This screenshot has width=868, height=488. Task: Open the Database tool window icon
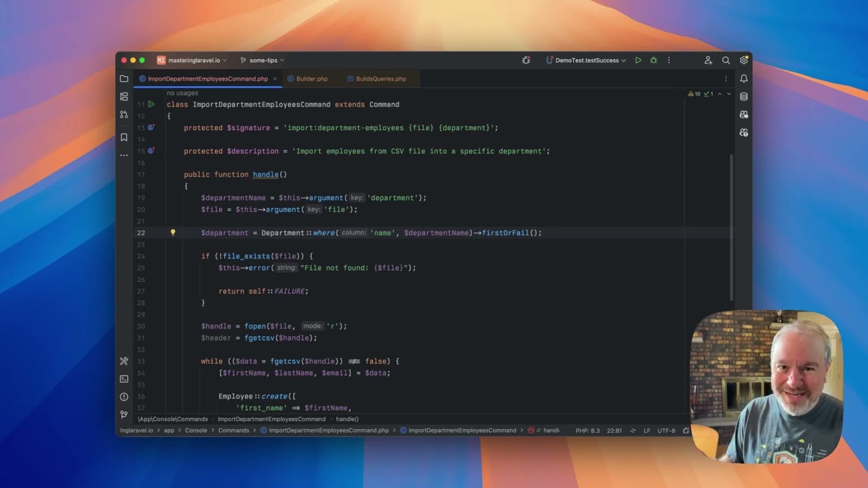[744, 97]
